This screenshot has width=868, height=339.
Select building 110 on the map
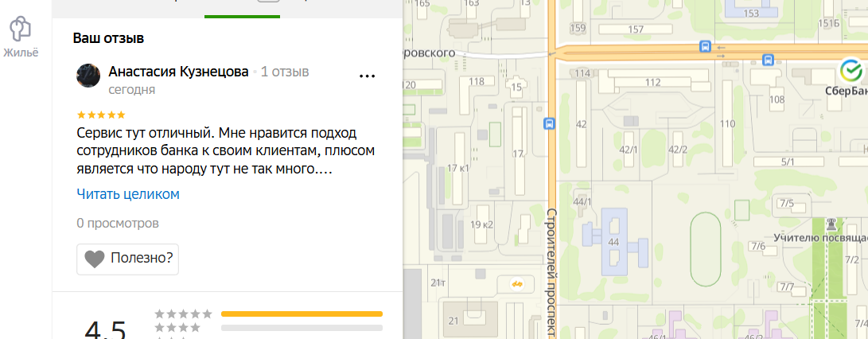click(727, 124)
